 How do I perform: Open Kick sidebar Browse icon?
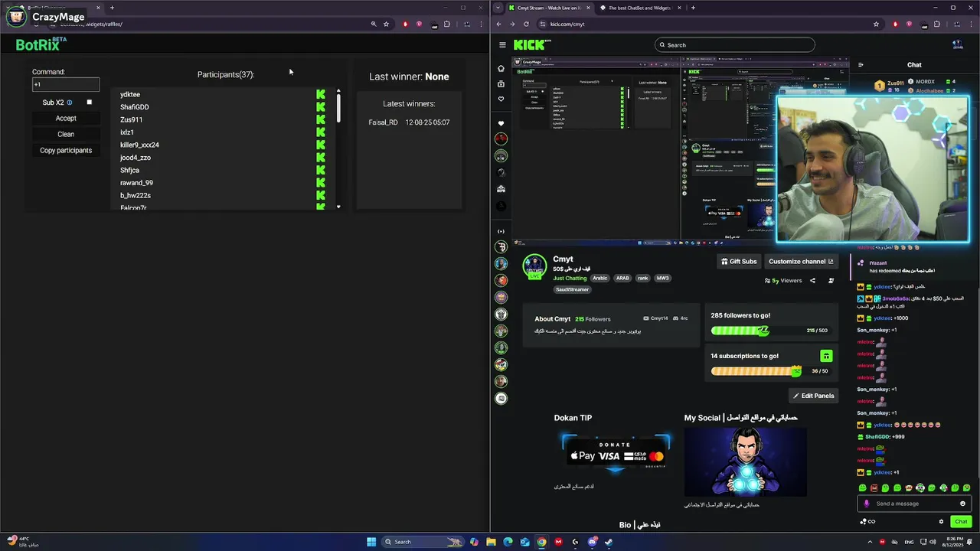(x=501, y=83)
